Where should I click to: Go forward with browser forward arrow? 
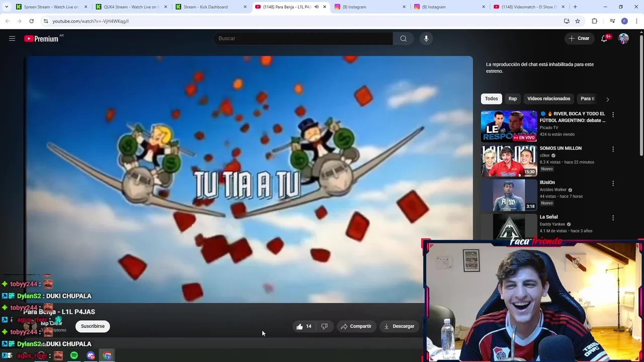(x=19, y=21)
